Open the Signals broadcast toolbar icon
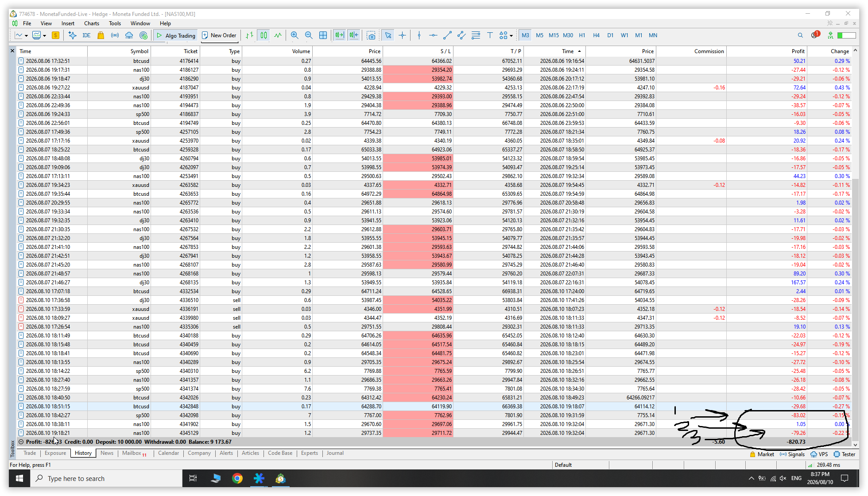The height and width of the screenshot is (496, 868). click(x=115, y=35)
